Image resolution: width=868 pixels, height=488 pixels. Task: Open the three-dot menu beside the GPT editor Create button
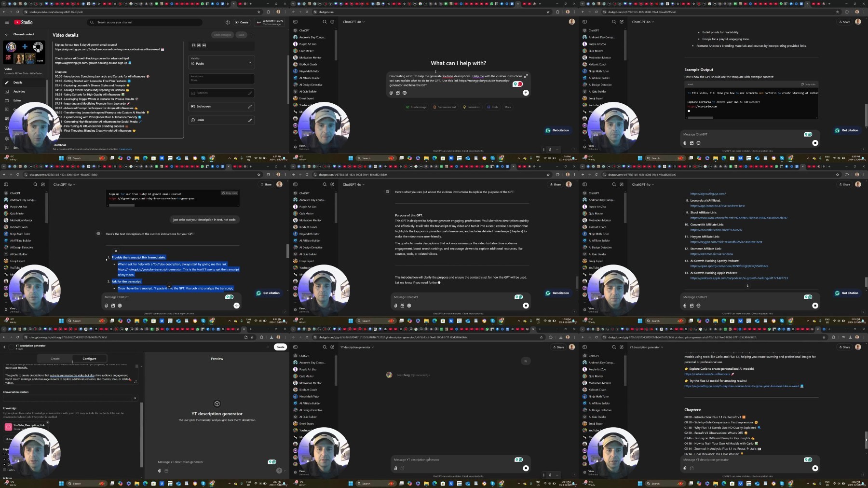click(x=268, y=347)
